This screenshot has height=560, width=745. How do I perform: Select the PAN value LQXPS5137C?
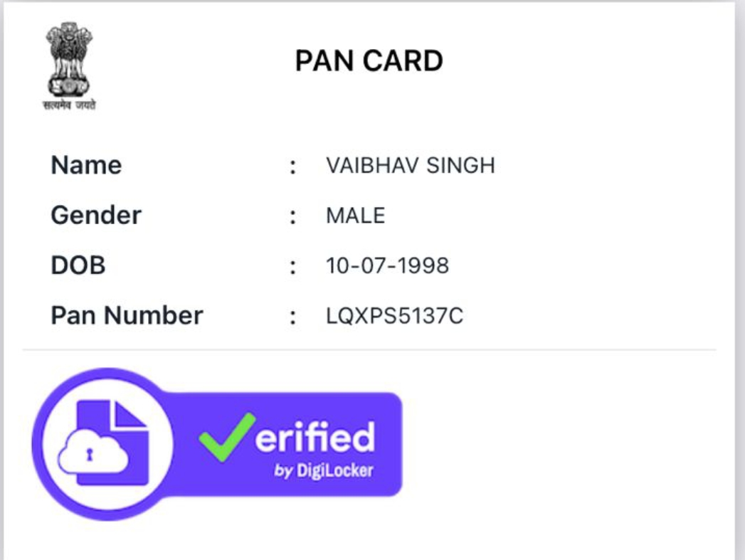click(394, 316)
